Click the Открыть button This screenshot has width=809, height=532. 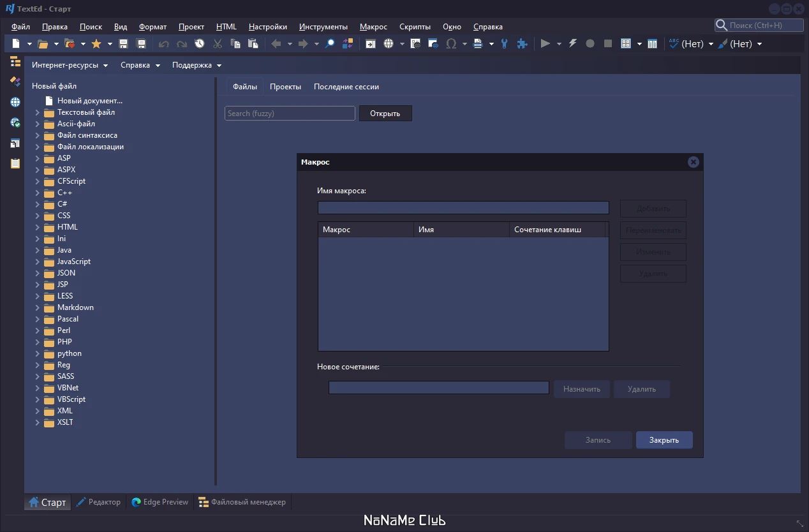coord(385,114)
